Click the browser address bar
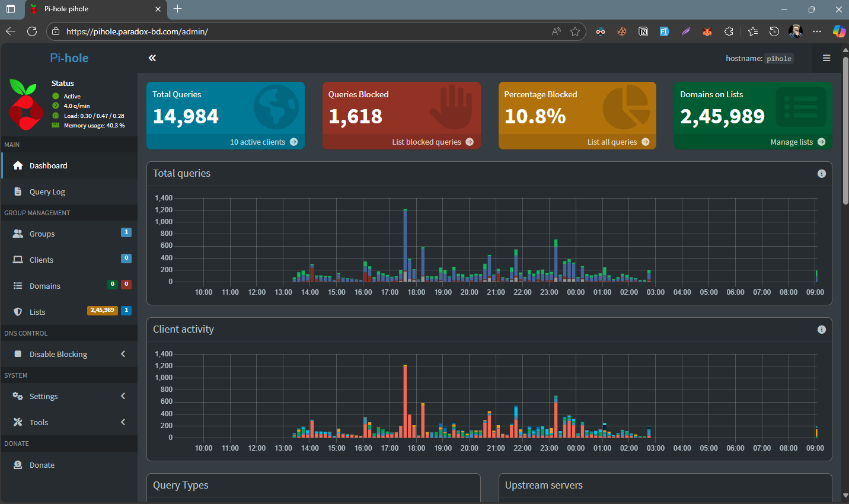849x504 pixels. coord(296,31)
